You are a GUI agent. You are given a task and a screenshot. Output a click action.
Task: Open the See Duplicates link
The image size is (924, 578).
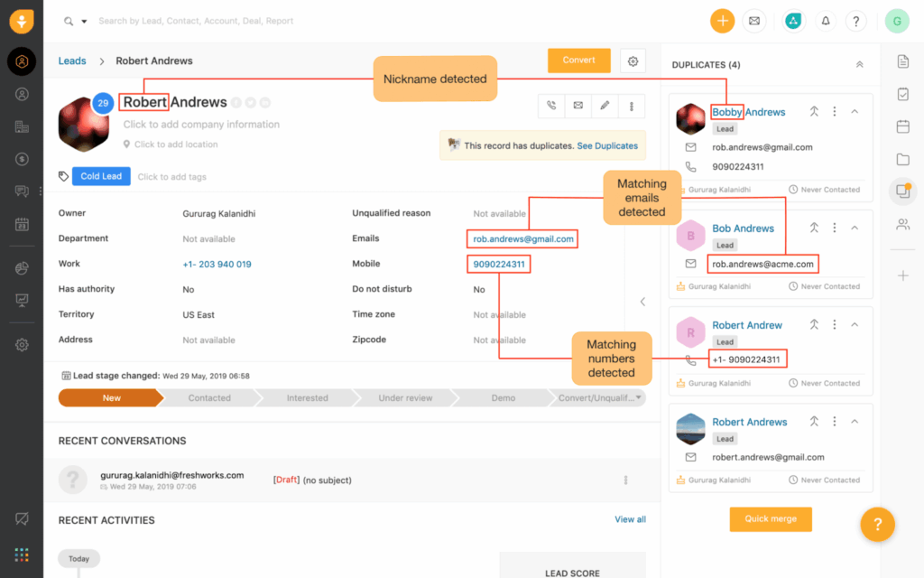[x=606, y=145]
